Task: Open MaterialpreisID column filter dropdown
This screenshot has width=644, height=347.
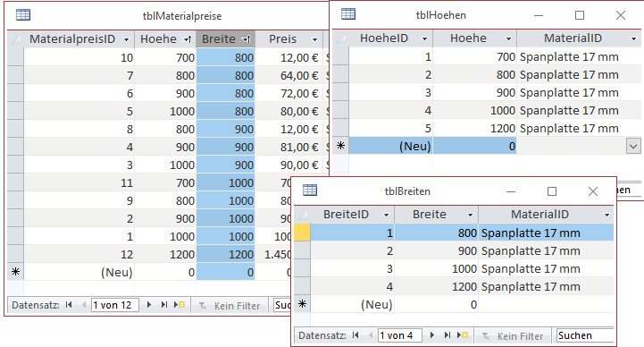Action: pyautogui.click(x=127, y=40)
